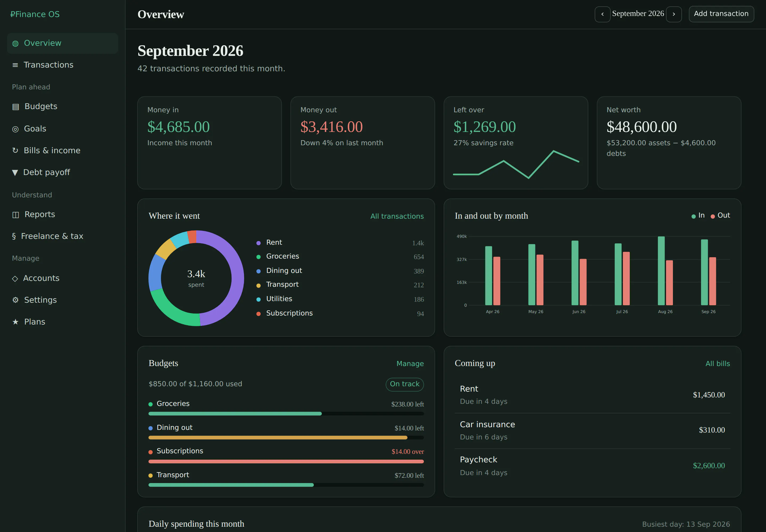Image resolution: width=766 pixels, height=532 pixels.
Task: Click the Budgets sidebar icon
Action: pos(16,107)
